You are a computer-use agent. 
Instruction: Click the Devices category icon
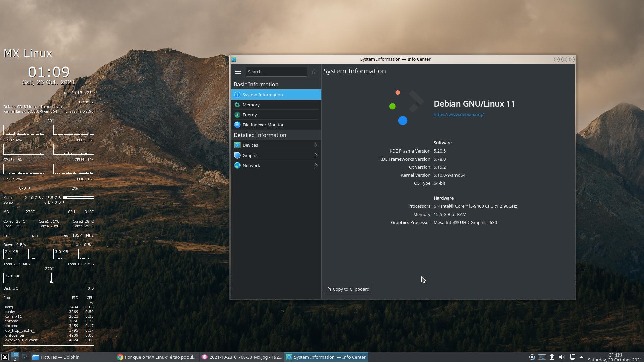237,145
